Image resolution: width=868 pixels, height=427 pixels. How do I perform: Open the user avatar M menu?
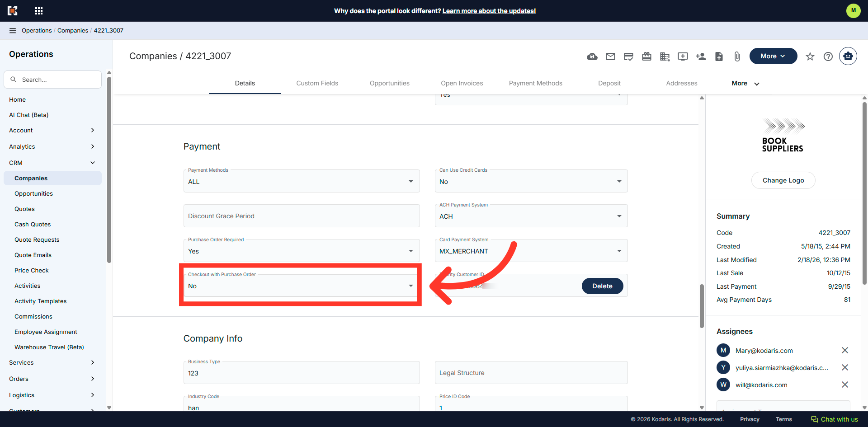(x=854, y=11)
